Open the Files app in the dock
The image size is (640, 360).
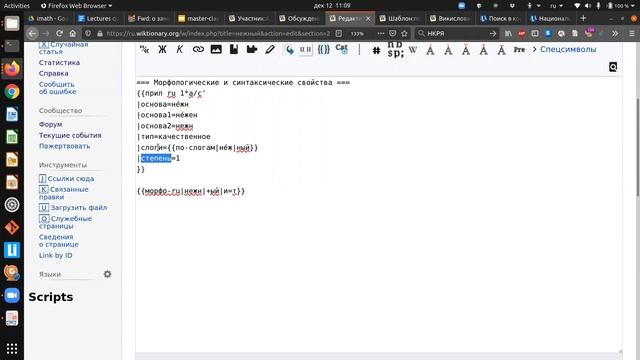12,24
